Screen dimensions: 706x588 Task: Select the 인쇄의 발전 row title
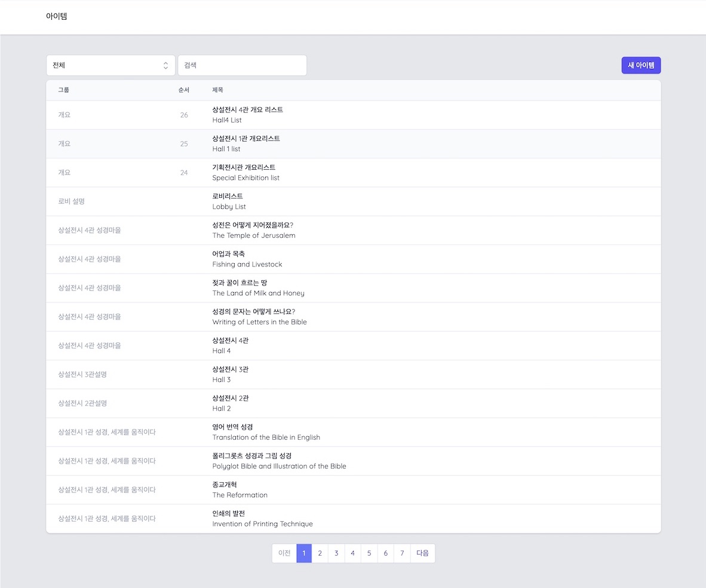[228, 513]
